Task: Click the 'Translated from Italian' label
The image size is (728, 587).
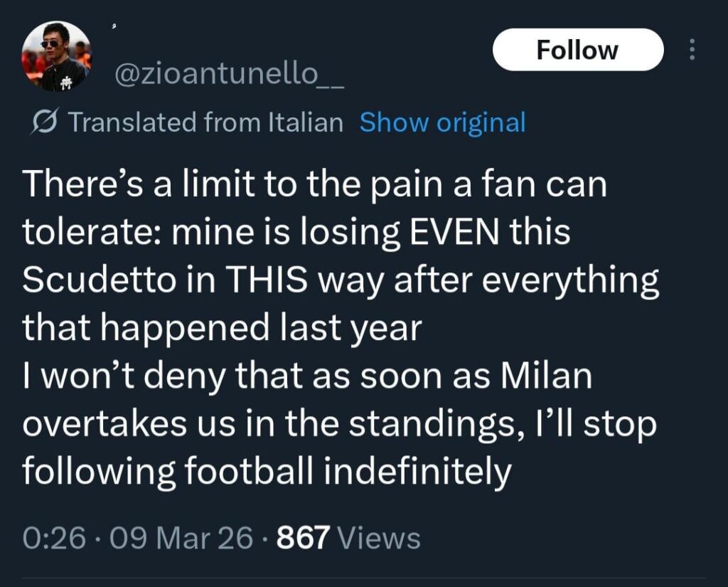Action: click(x=205, y=122)
